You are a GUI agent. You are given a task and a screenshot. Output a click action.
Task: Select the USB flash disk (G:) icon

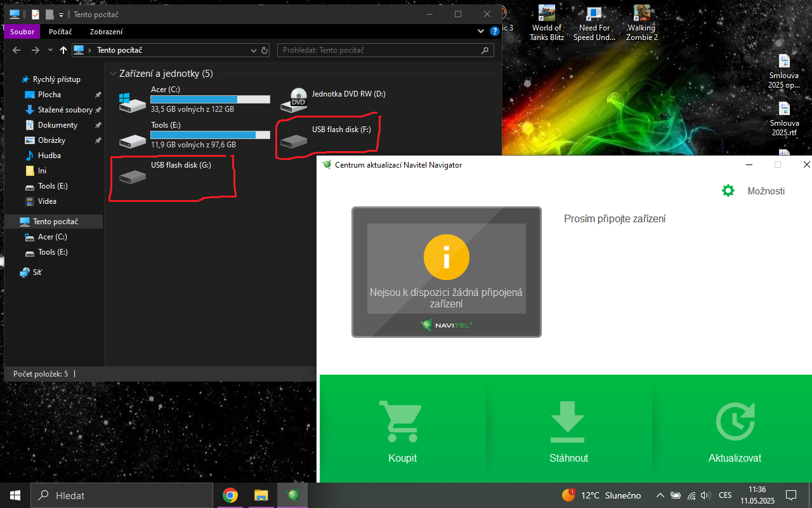pos(133,176)
